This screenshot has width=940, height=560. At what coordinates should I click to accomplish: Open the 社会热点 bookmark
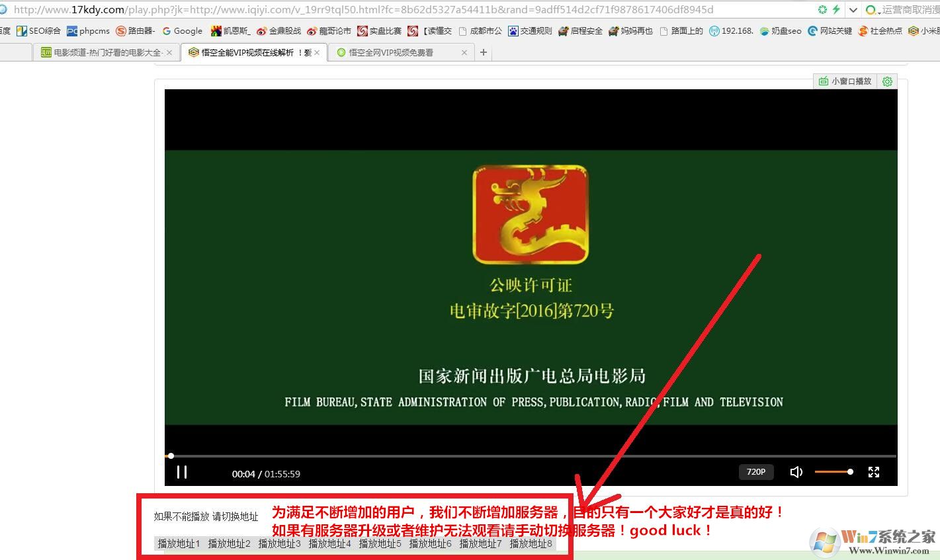pos(880,31)
